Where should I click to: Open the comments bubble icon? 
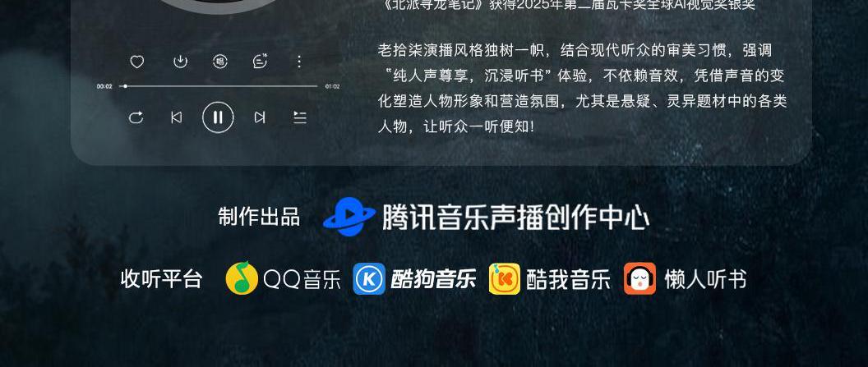click(x=260, y=62)
